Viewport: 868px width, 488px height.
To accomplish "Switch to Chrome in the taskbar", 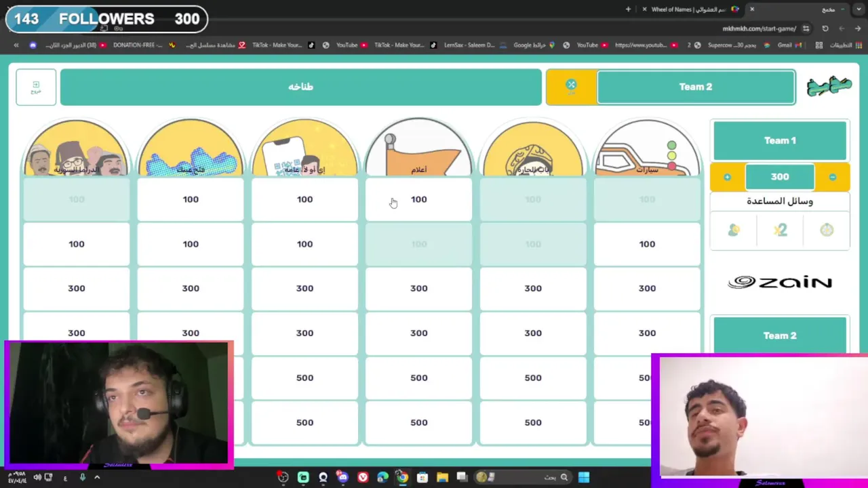I will pos(402,477).
